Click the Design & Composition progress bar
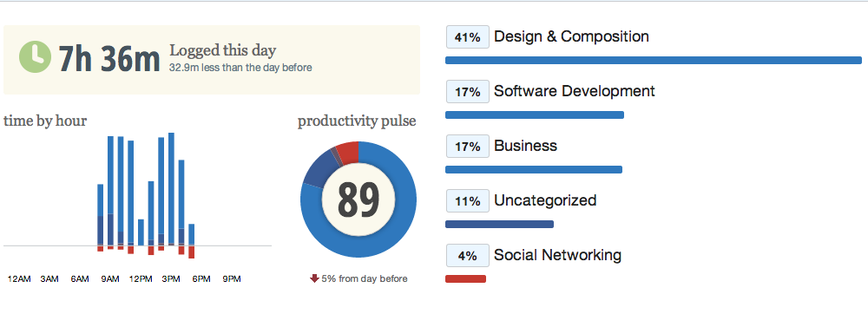Viewport: 868px width, 314px height. click(654, 60)
